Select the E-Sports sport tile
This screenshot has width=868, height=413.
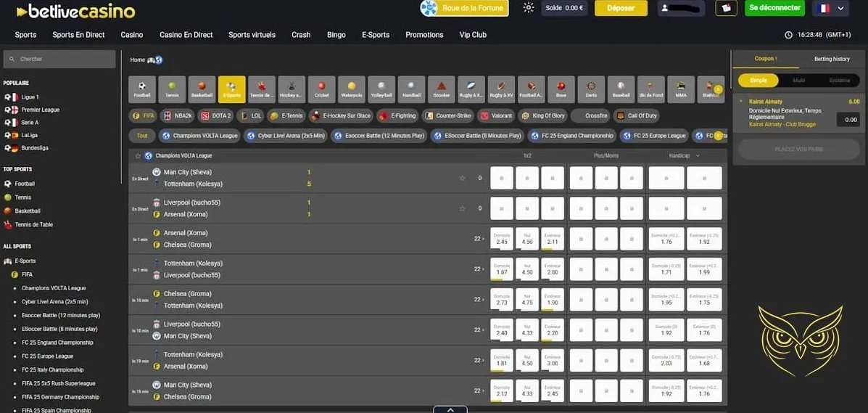[231, 89]
